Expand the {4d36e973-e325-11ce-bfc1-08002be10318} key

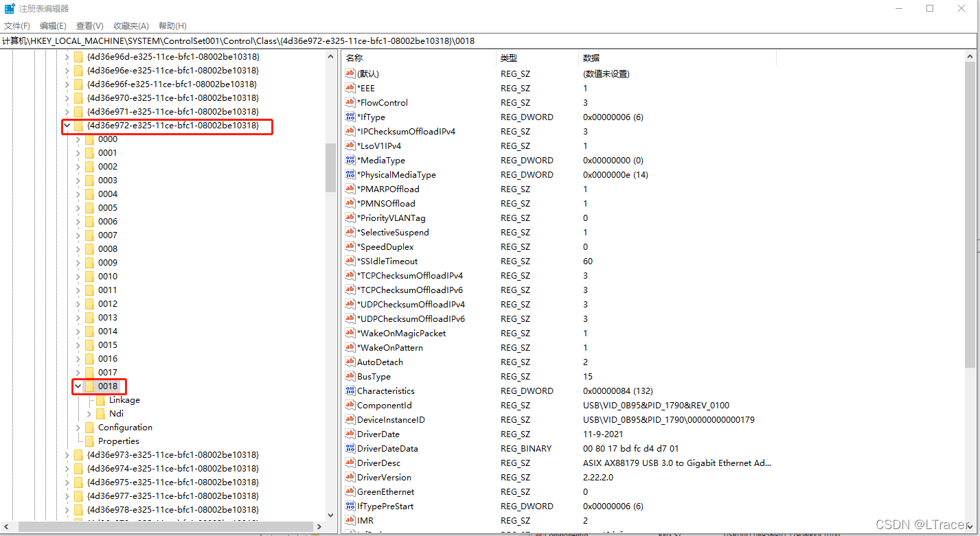[x=67, y=454]
